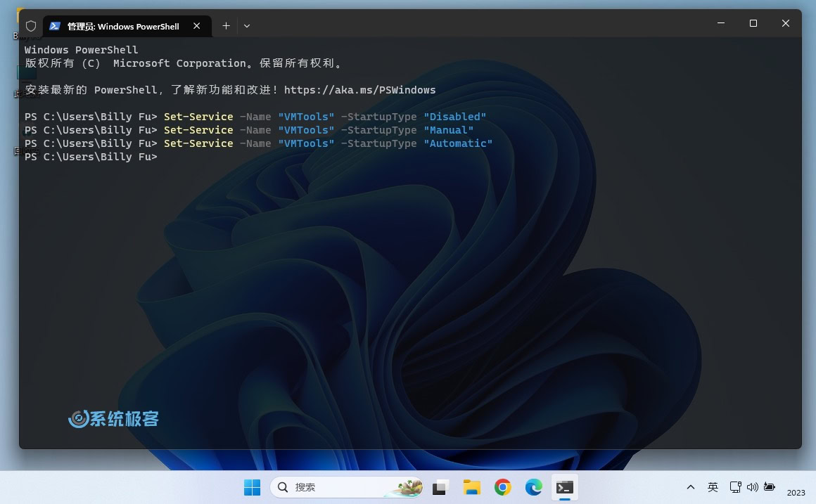Screen dimensions: 816x504
Task: Open battery status tray icon
Action: 770,487
